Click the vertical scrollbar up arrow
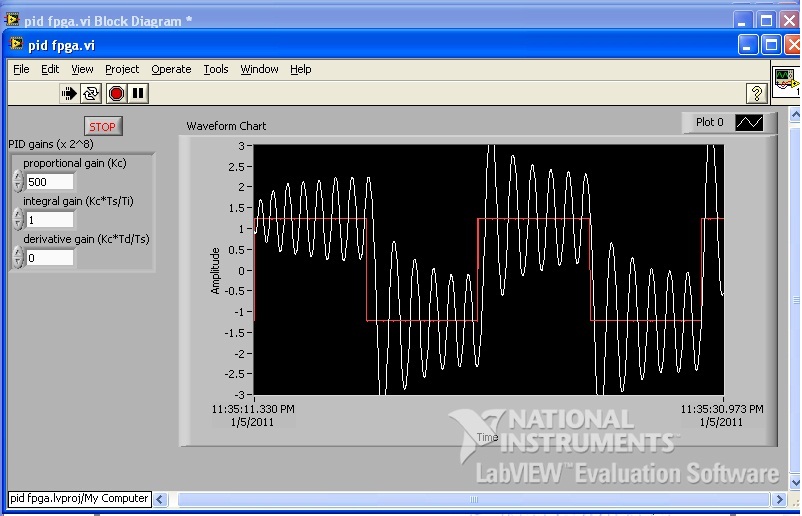802x516 pixels. (795, 115)
